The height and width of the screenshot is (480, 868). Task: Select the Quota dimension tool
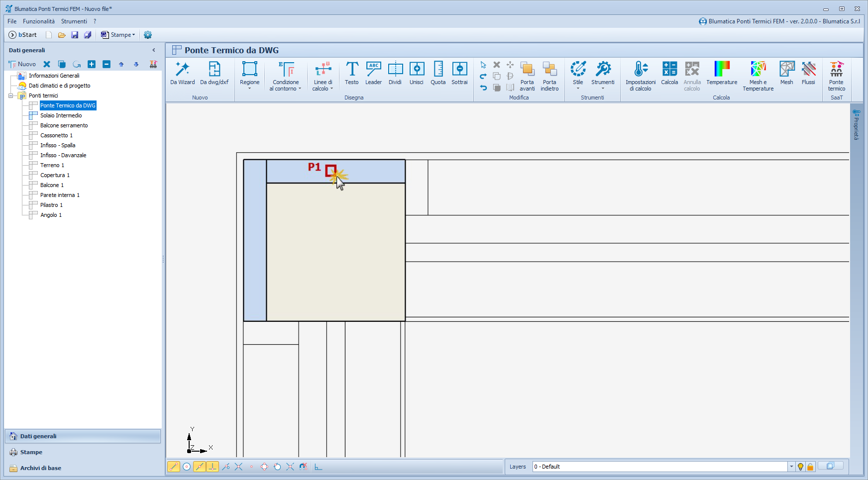pyautogui.click(x=438, y=73)
